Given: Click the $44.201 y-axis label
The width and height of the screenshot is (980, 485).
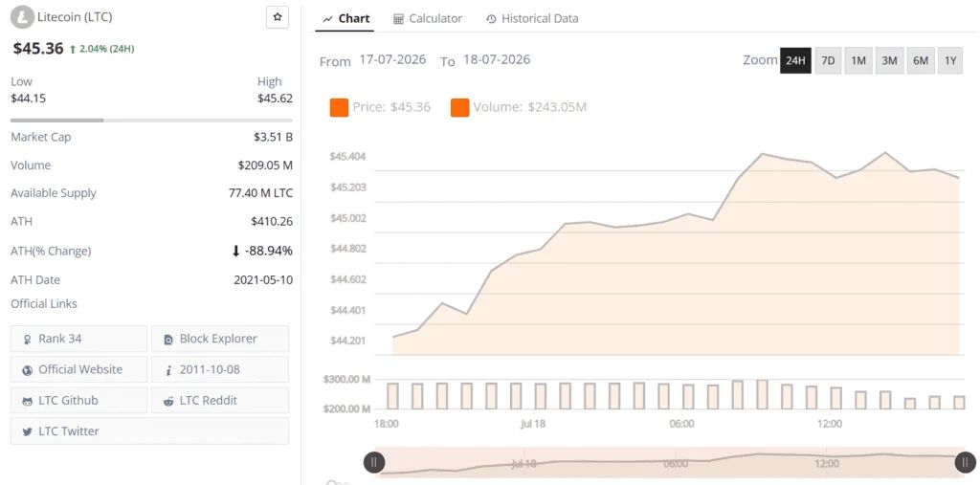Looking at the screenshot, I should (x=348, y=341).
